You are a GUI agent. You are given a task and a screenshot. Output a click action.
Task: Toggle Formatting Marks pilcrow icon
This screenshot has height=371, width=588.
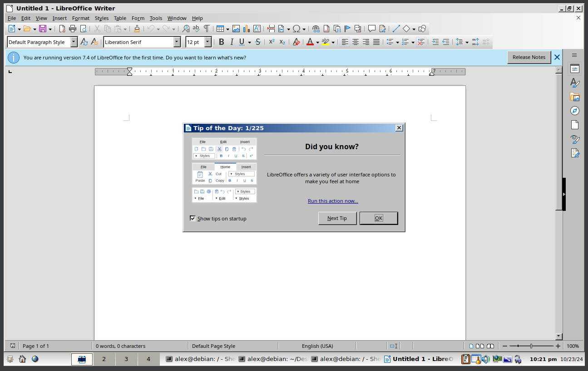click(207, 29)
